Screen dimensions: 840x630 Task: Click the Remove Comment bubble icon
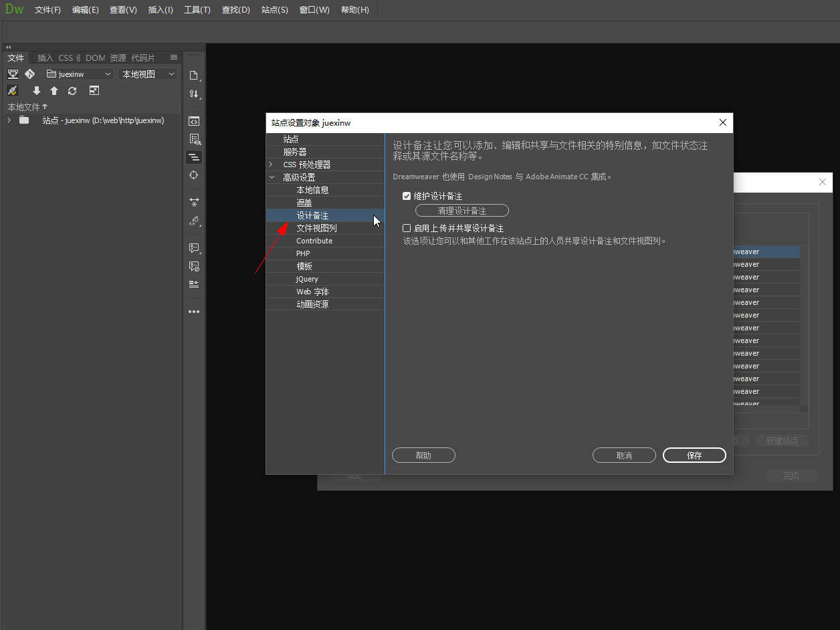point(194,266)
